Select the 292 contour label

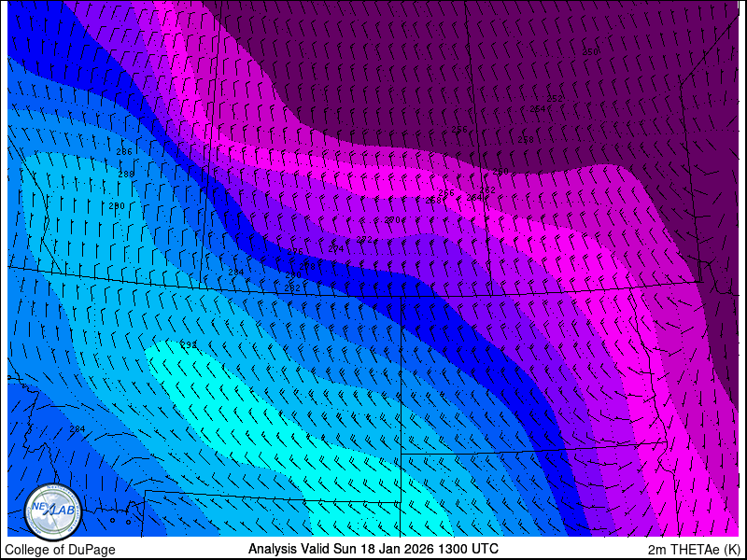[x=189, y=344]
